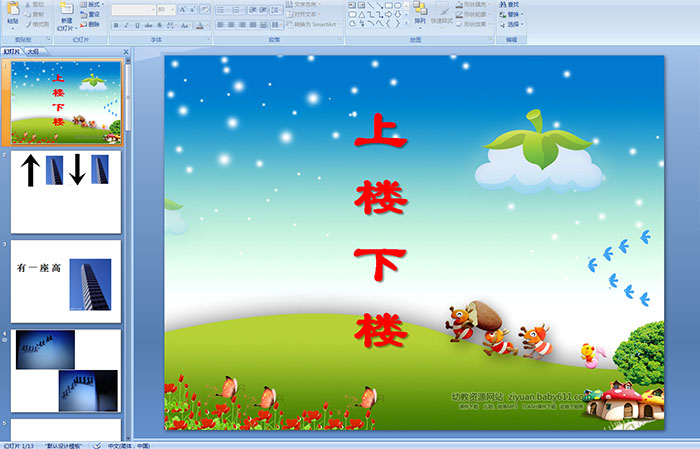Viewport: 700px width, 449px height.
Task: Close the slides pane
Action: coord(126,52)
